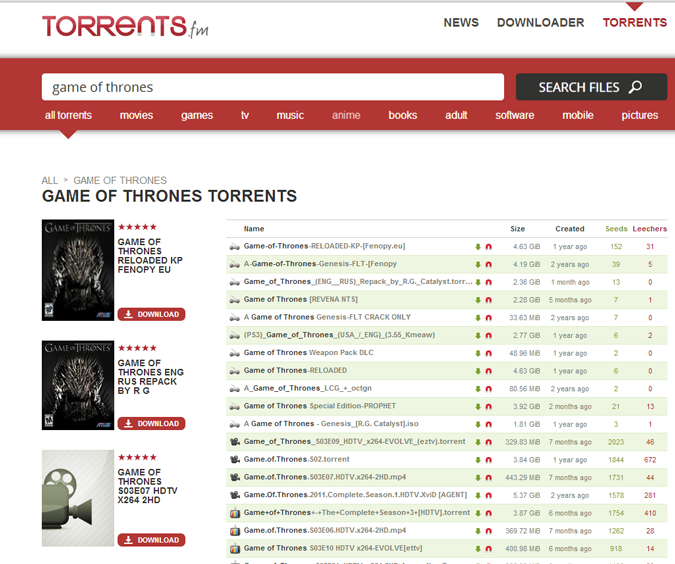
Task: Switch to the games category tab
Action: coord(197,115)
